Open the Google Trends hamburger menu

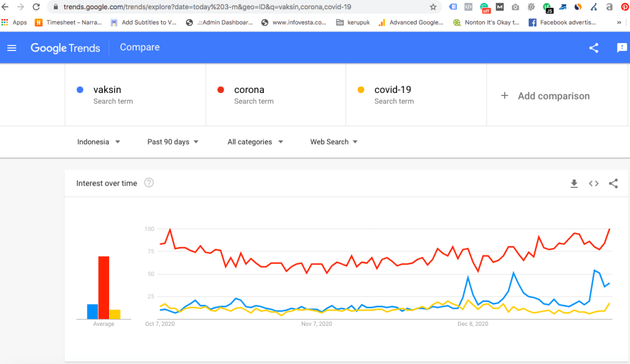click(x=12, y=48)
